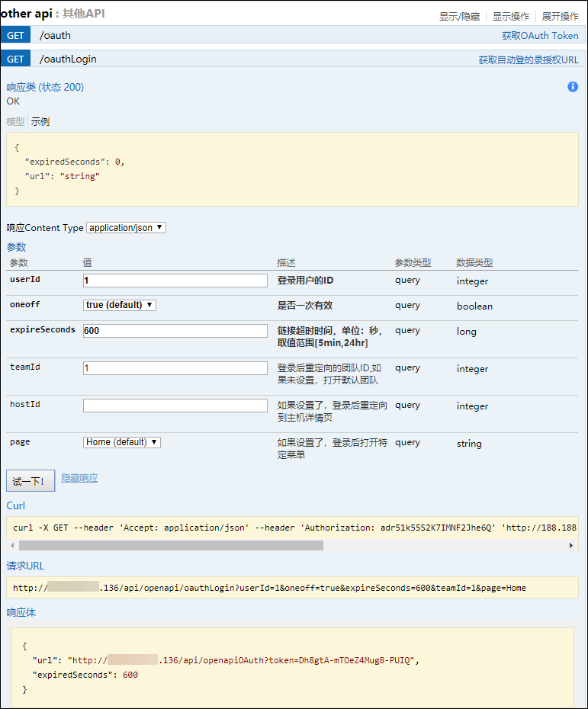Click the Curl scrollbar right arrow
The image size is (588, 709).
point(572,546)
